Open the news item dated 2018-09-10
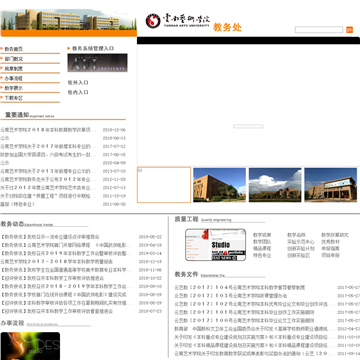Image resolution: width=360 pixels, height=360 pixels. pyautogui.click(x=66, y=286)
